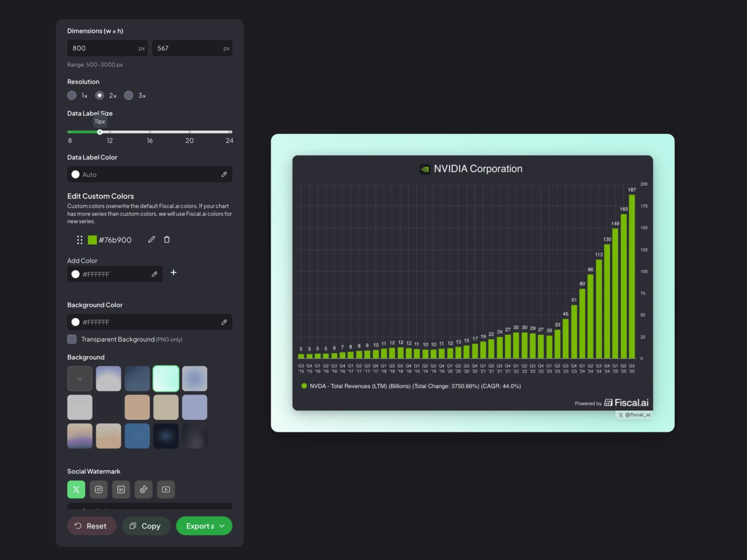
Task: Select the beige solid background thumbnail
Action: point(166,407)
